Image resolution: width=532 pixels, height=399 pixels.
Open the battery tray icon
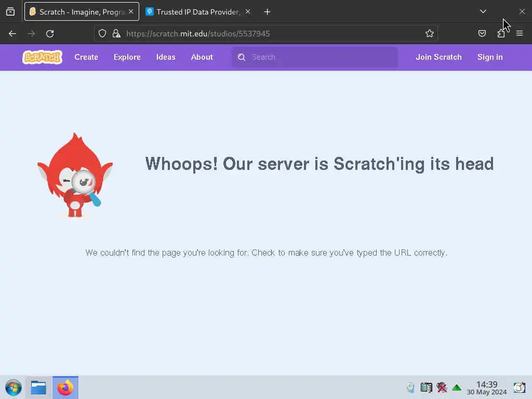[426, 387]
